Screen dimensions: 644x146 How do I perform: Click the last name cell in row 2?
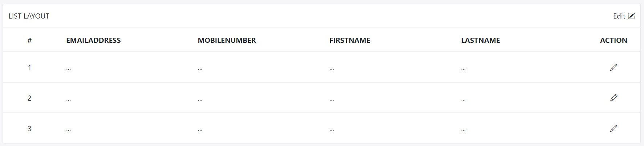click(x=463, y=98)
